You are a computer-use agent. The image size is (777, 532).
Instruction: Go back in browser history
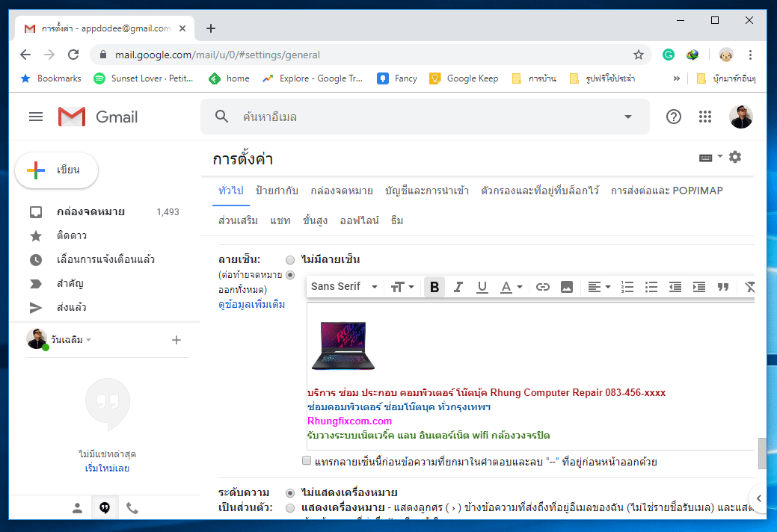pyautogui.click(x=25, y=55)
